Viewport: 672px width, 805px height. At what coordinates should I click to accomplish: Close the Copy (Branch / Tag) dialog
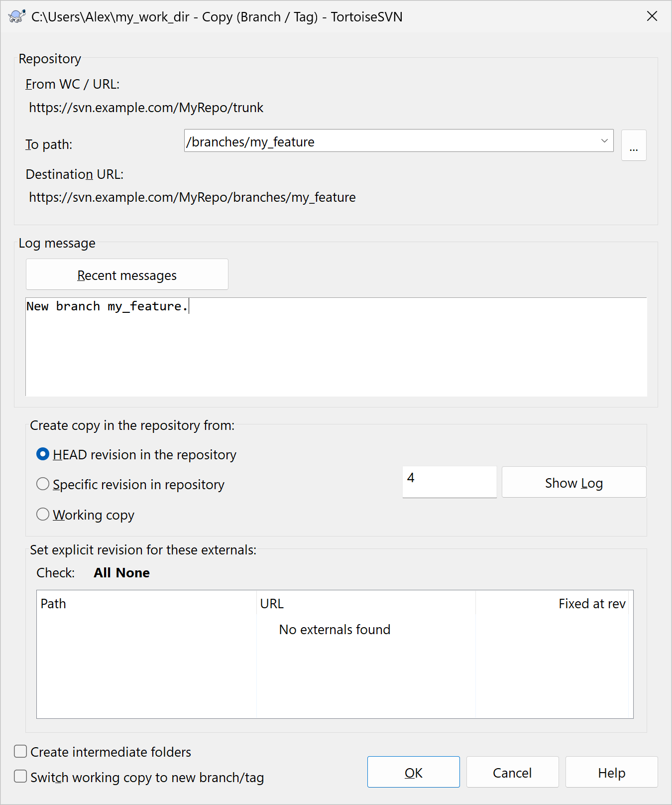coord(652,16)
